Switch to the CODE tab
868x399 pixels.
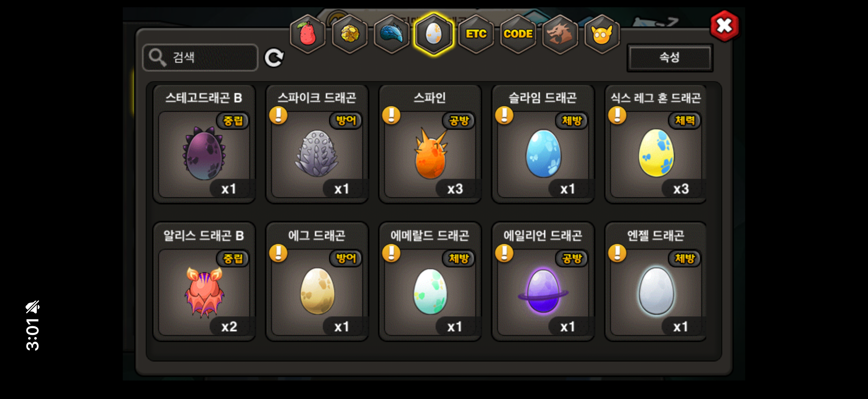pyautogui.click(x=518, y=34)
